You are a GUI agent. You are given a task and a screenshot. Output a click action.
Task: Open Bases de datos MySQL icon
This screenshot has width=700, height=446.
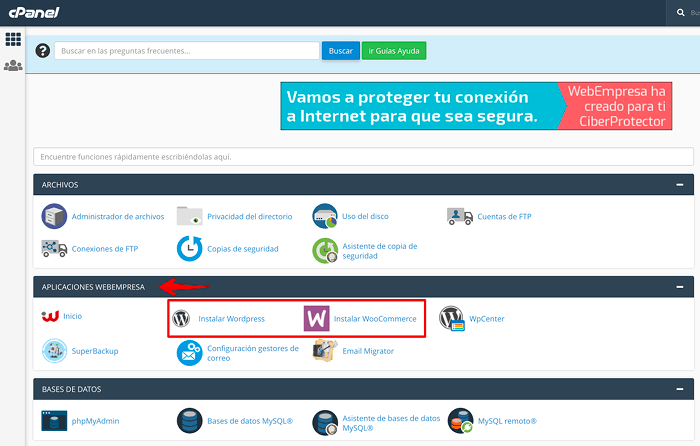[189, 421]
